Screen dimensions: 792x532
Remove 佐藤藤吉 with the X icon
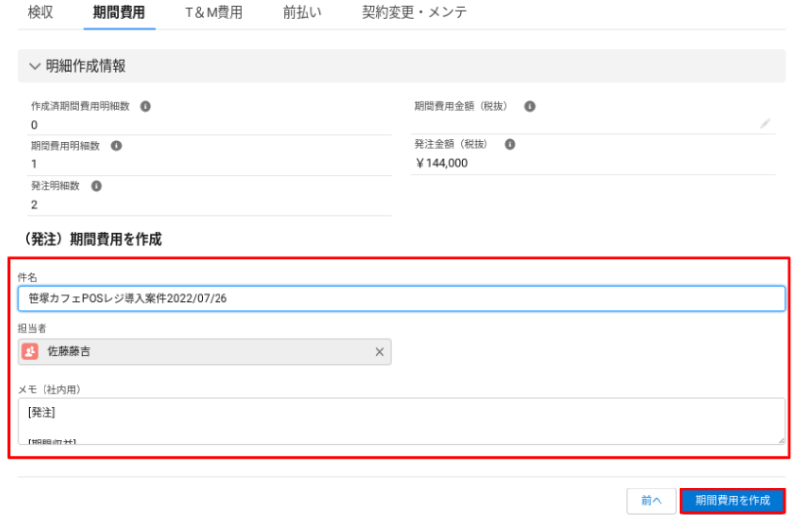point(379,352)
